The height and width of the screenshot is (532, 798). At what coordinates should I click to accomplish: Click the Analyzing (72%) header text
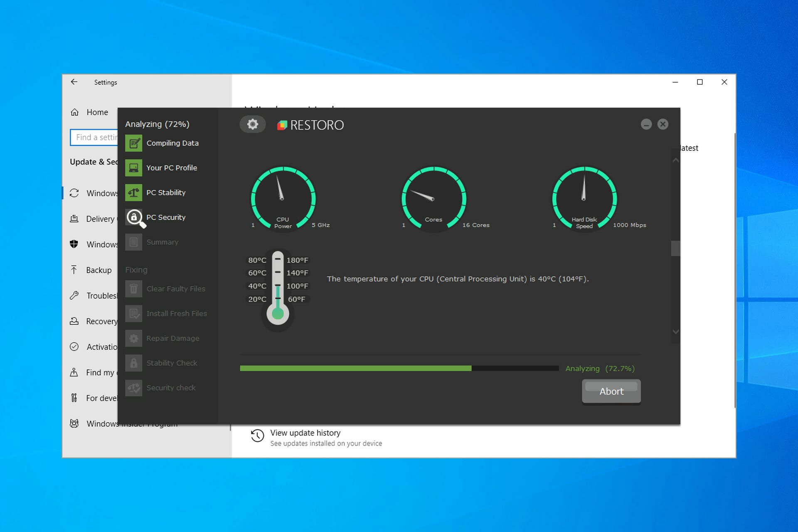click(x=157, y=124)
